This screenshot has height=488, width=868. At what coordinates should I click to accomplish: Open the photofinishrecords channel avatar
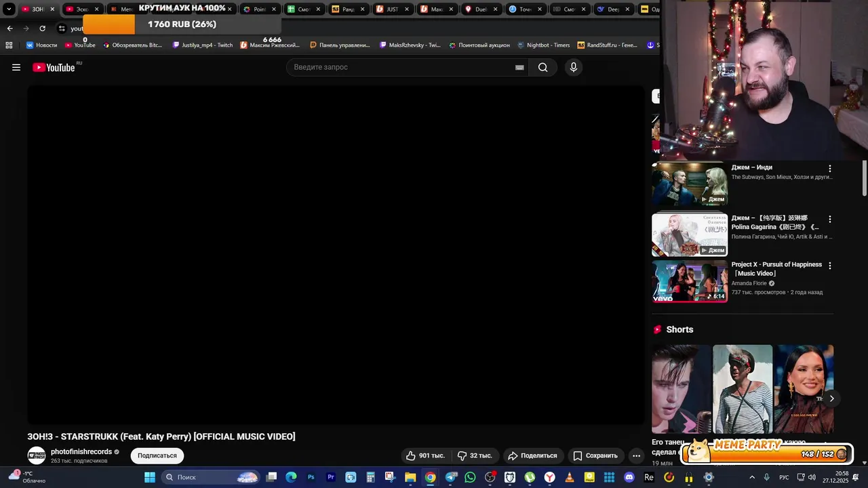37,455
